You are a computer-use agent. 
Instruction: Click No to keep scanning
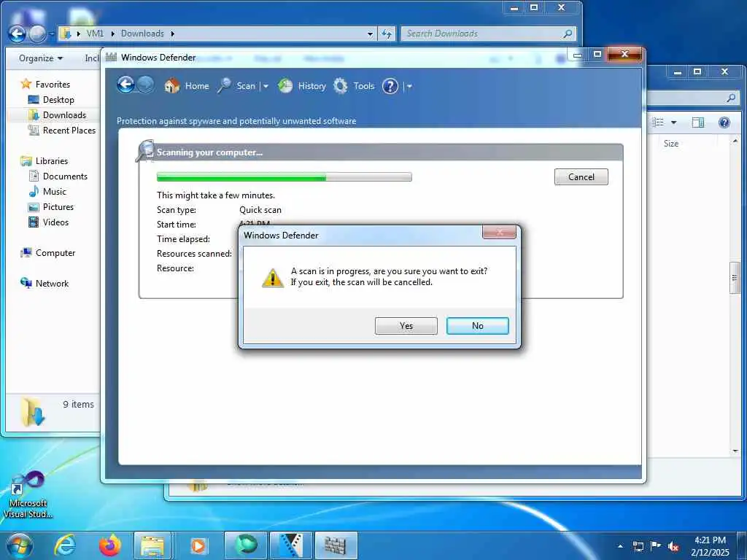click(477, 326)
